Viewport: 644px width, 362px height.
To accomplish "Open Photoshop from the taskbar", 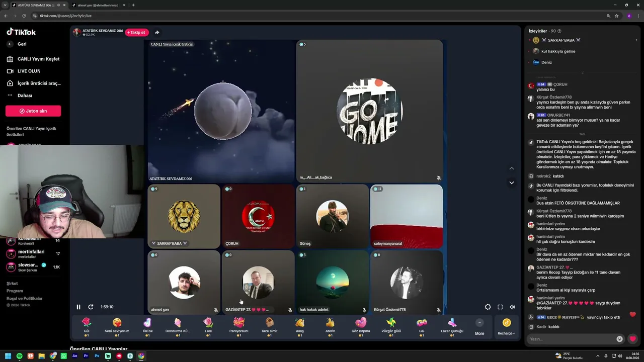I will [97, 356].
